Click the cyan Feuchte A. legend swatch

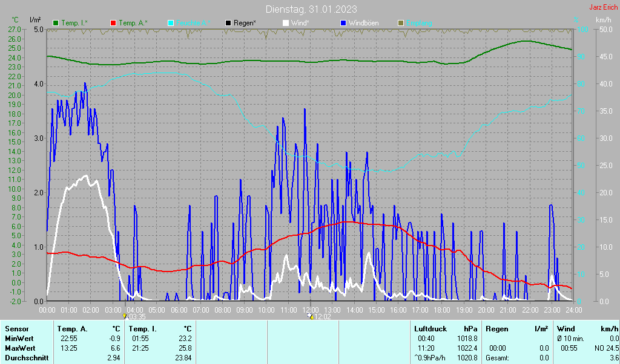(171, 24)
